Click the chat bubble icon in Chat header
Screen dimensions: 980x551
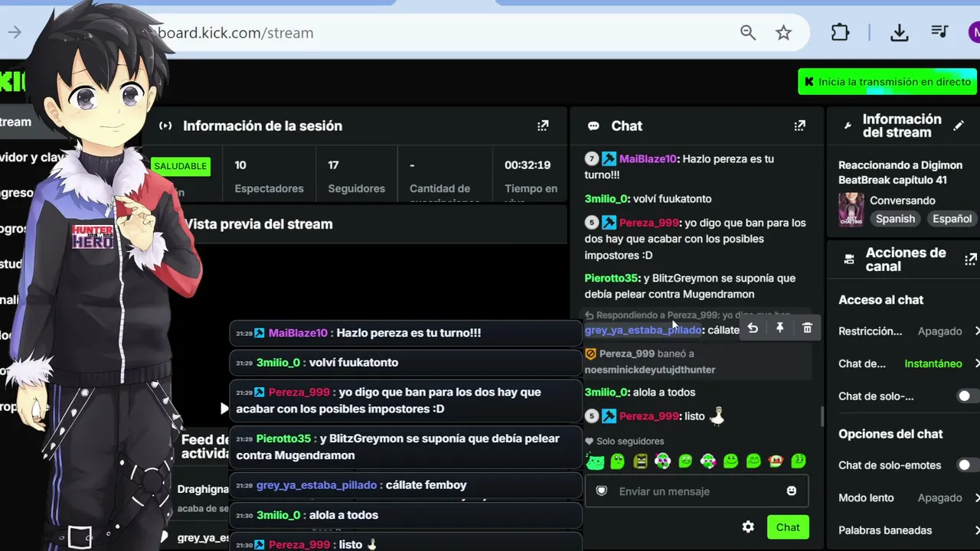593,126
